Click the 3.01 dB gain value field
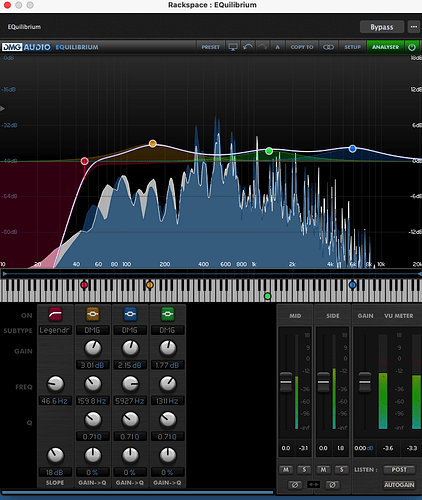 pos(92,365)
